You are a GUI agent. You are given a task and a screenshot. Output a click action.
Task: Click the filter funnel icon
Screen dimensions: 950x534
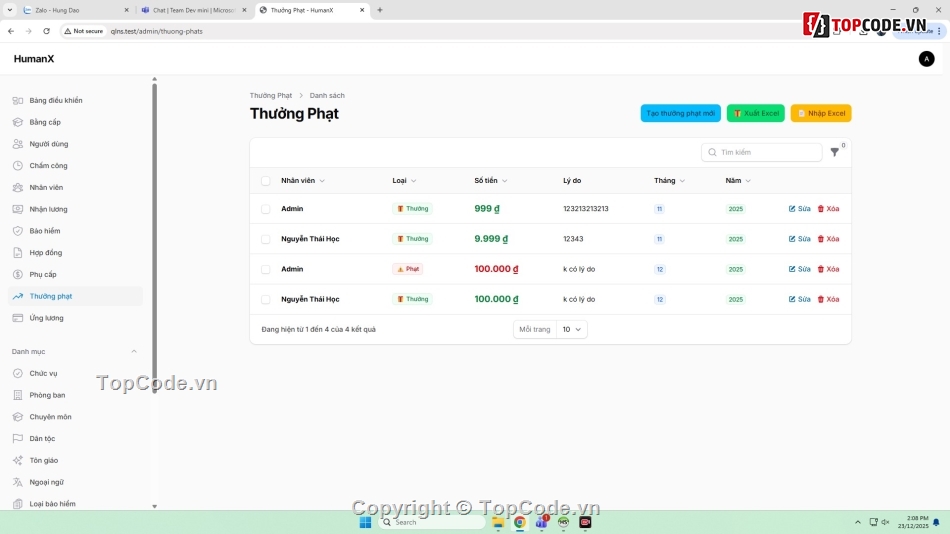click(x=834, y=152)
